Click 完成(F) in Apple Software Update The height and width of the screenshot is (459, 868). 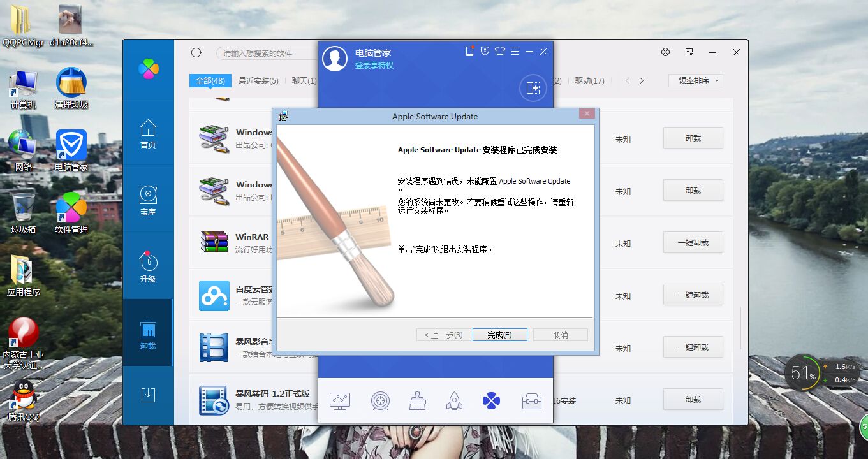499,335
